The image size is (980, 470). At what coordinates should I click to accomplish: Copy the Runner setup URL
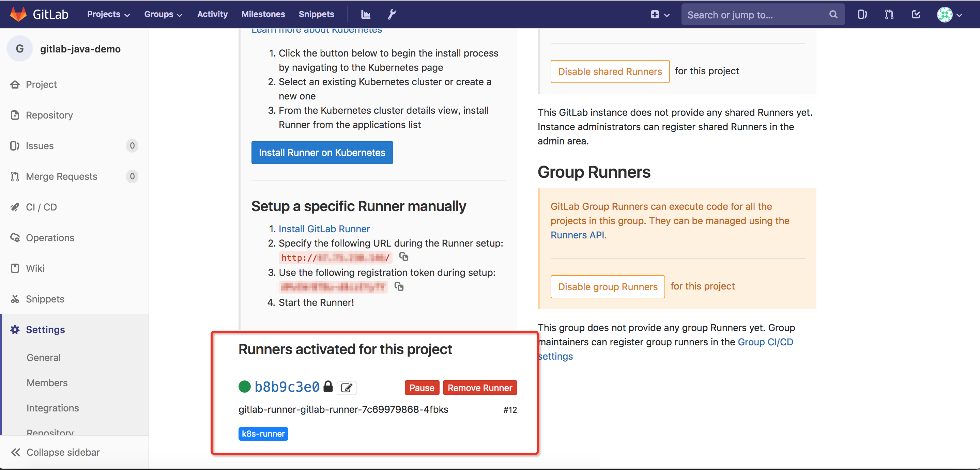point(404,257)
